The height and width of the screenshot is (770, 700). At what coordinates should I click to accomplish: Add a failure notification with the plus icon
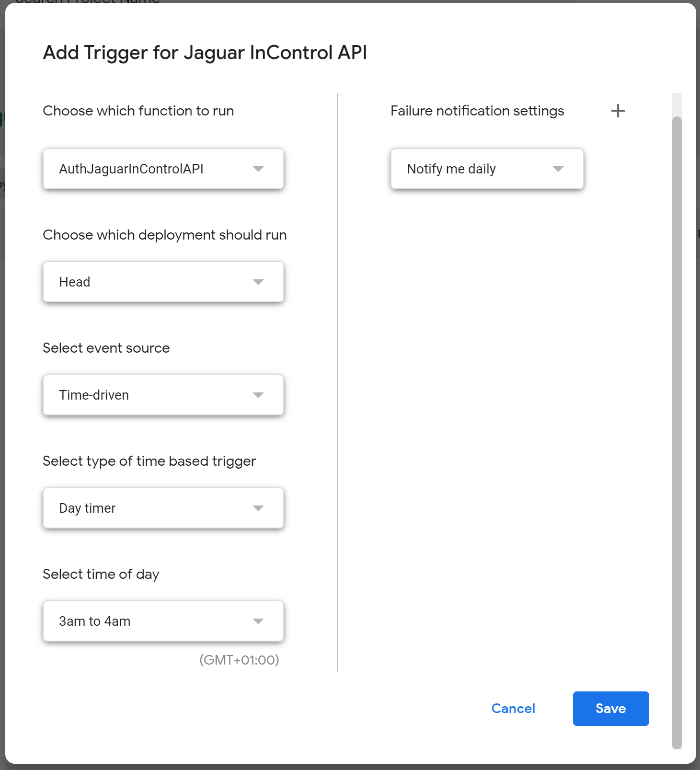tap(618, 111)
